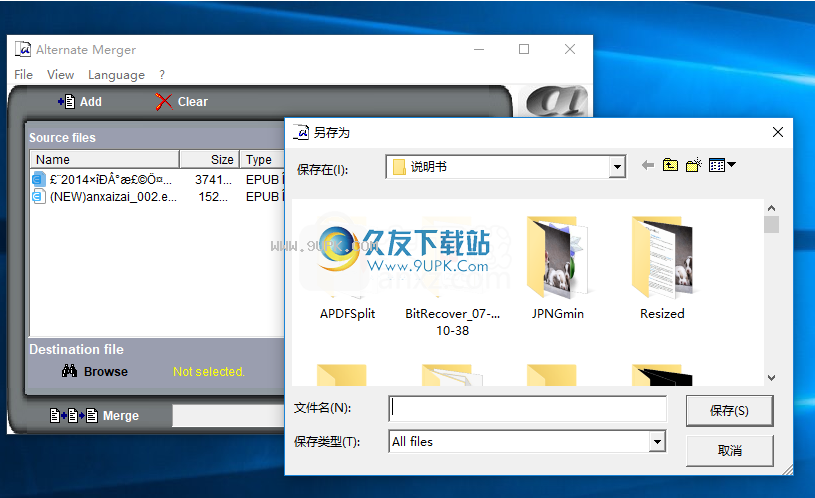Screen dimensions: 815x498
Task: Open the Resized folder
Action: 662,269
